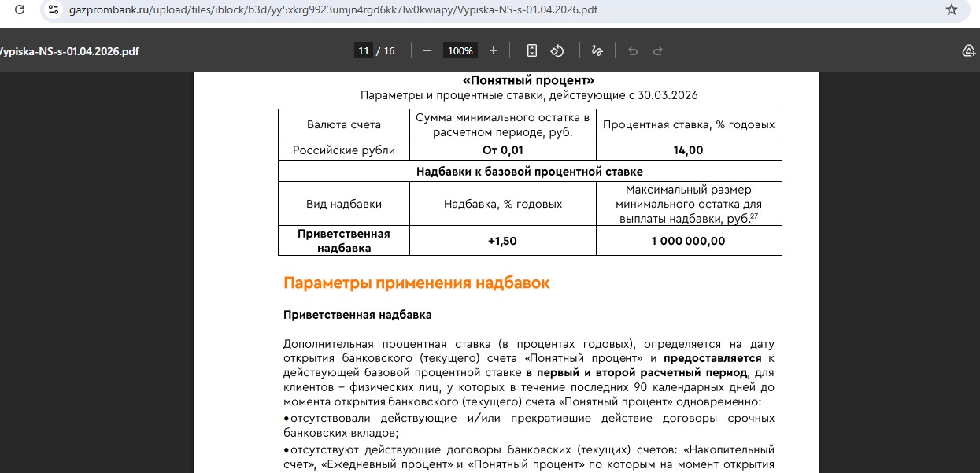The height and width of the screenshot is (473, 980).
Task: Activate the draw annotation tool
Action: tap(597, 50)
